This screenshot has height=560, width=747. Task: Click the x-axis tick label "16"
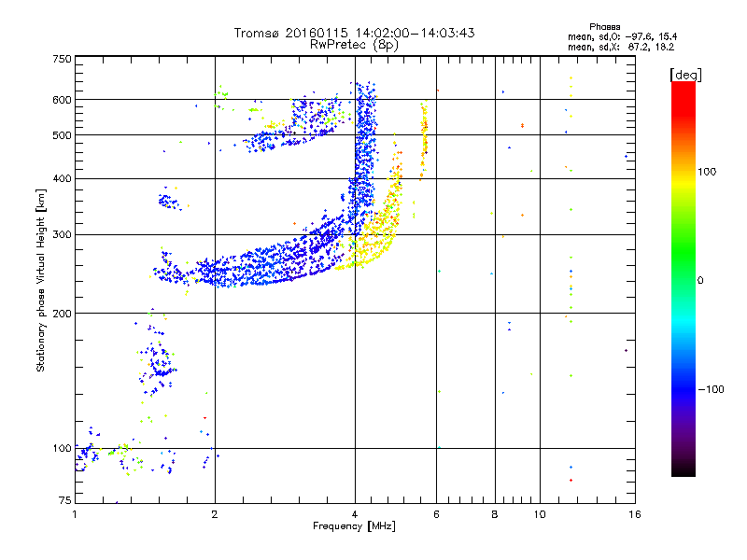click(635, 514)
